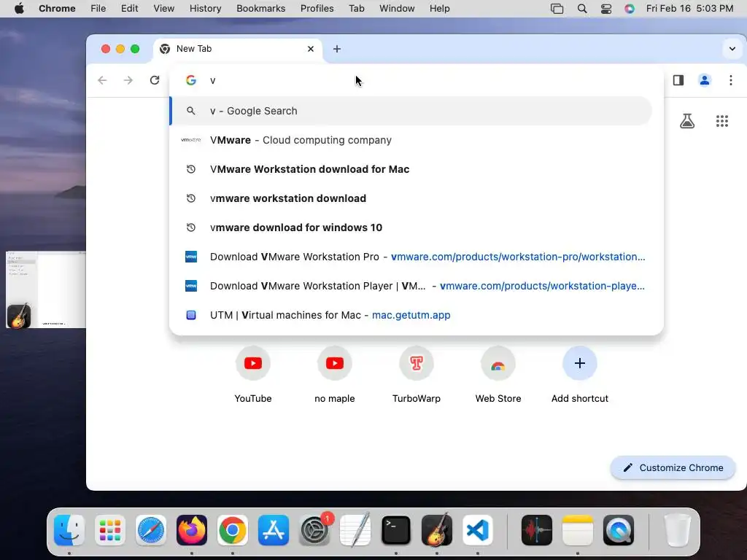Open Spotlight search in menu bar
Image resolution: width=747 pixels, height=560 pixels.
click(581, 8)
